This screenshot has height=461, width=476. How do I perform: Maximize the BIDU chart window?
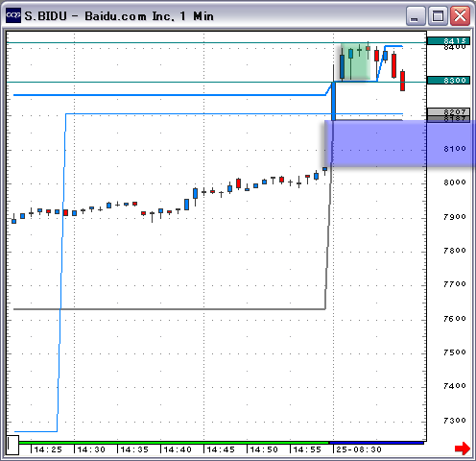click(438, 15)
